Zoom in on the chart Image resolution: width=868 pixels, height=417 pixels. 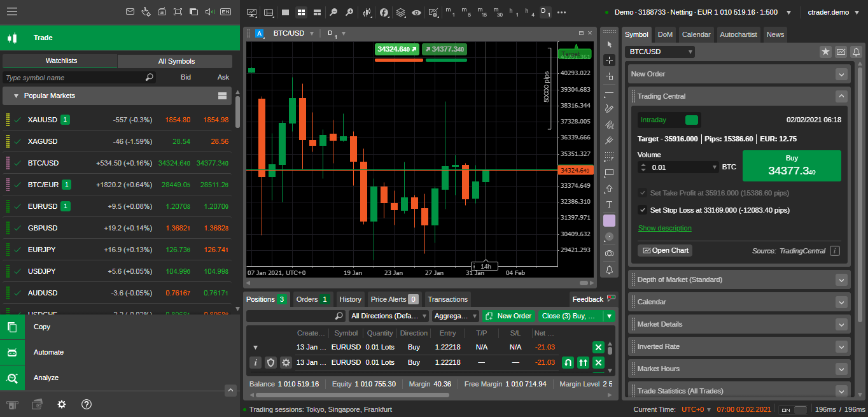350,12
